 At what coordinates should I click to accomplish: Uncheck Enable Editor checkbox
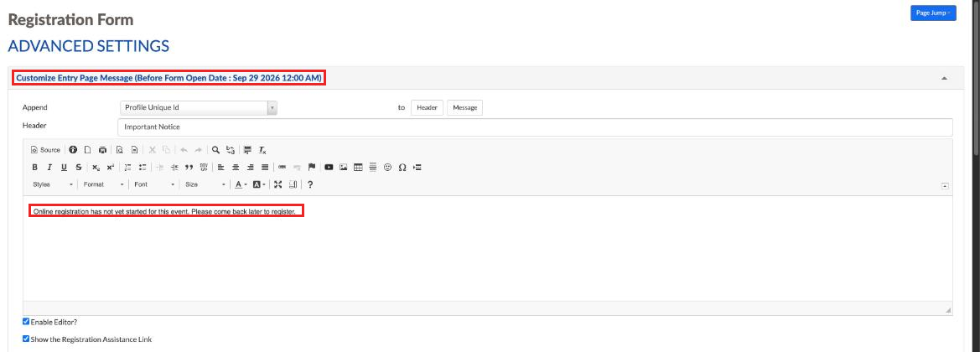click(x=26, y=321)
